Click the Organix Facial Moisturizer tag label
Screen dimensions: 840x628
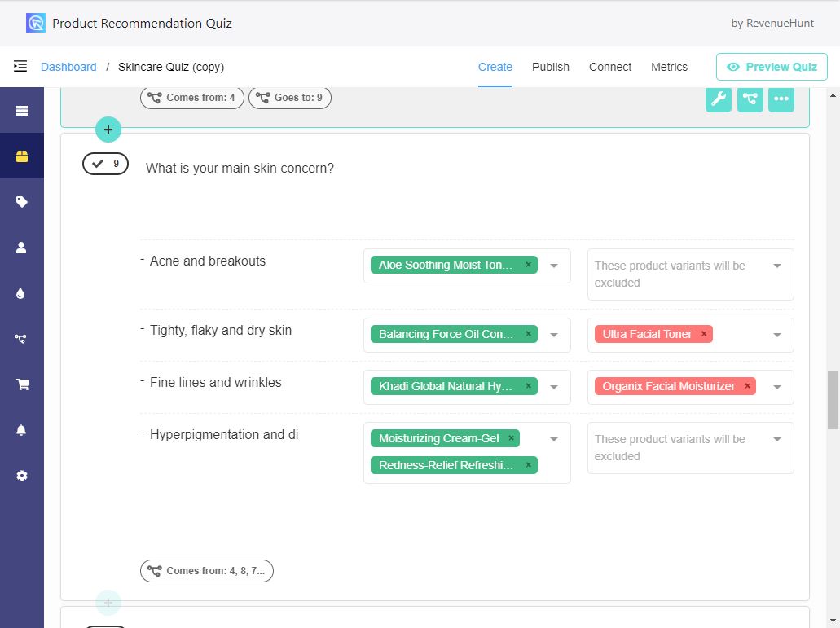(668, 386)
